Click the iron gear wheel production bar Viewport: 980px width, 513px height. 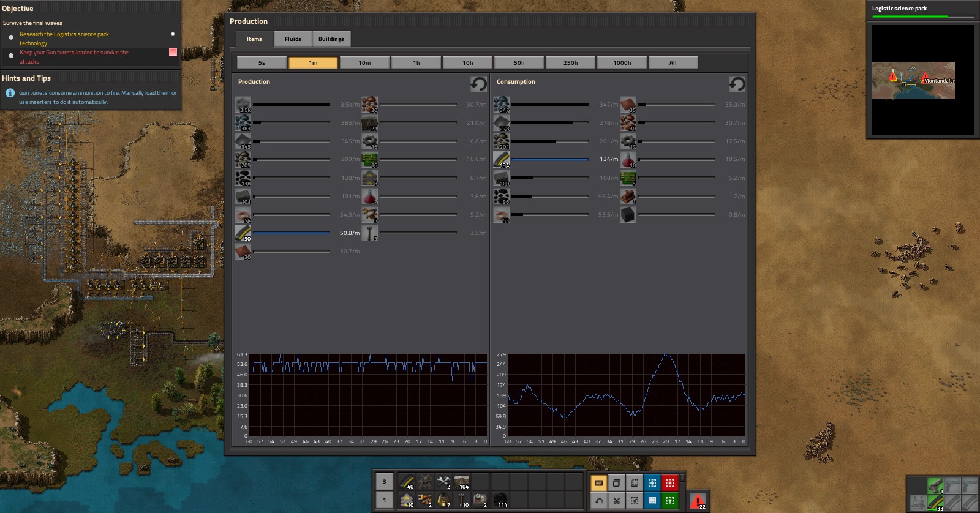(x=418, y=141)
